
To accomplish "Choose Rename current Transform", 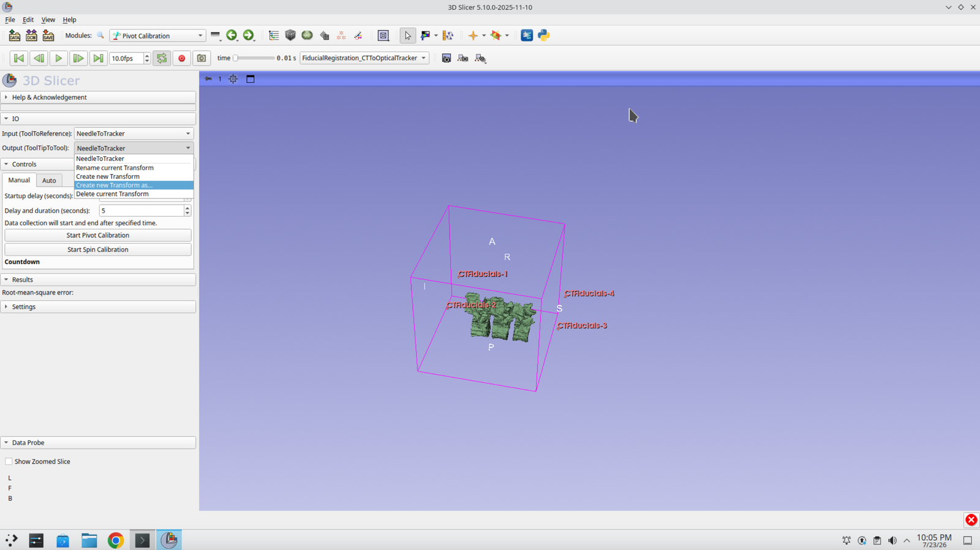I will [134, 168].
